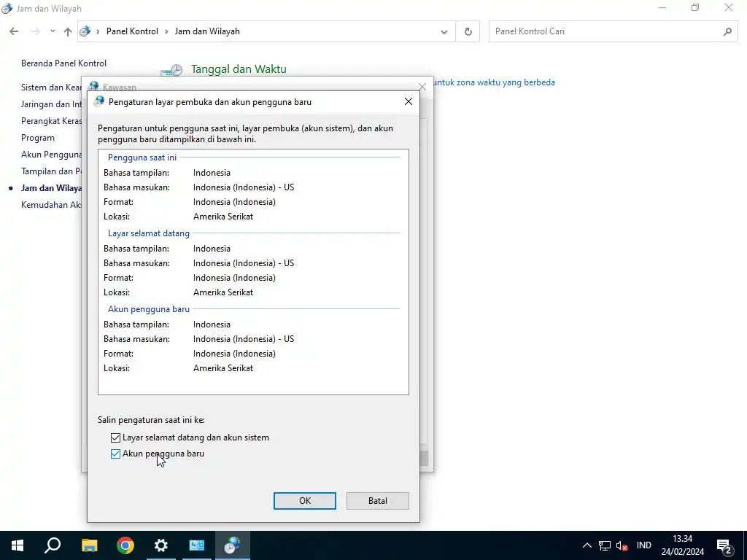Open Kemudahan Akses category
The image size is (747, 560).
pos(52,205)
